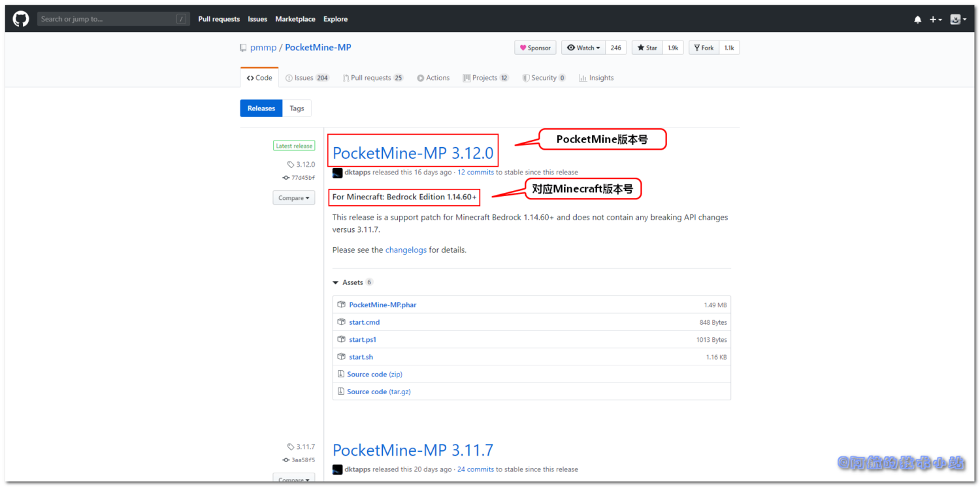Click the Insights graph icon
Image resolution: width=980 pixels, height=487 pixels.
click(581, 77)
